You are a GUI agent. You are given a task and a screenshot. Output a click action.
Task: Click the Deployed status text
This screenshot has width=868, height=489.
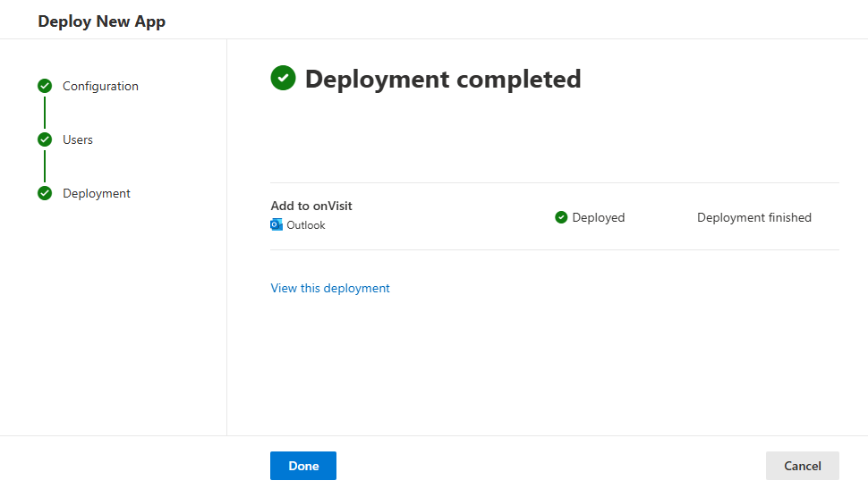click(x=599, y=218)
